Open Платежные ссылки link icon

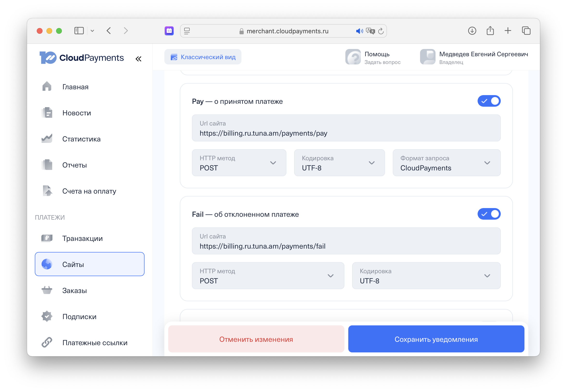coord(47,342)
